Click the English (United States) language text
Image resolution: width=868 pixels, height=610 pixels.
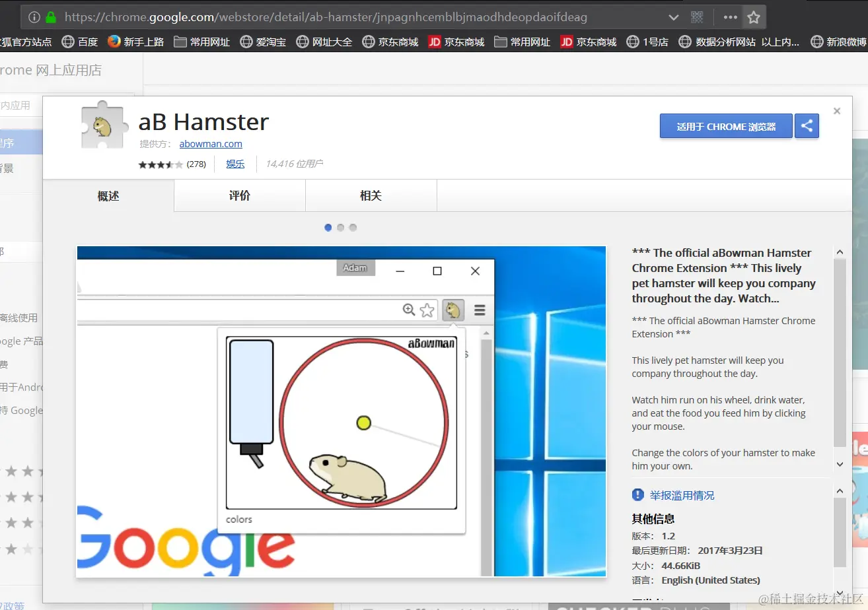click(x=711, y=580)
